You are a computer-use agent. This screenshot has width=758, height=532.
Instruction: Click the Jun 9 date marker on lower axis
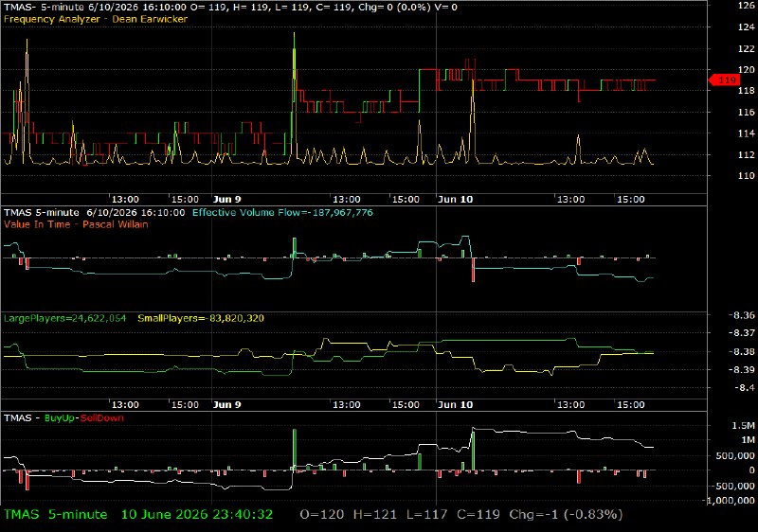point(226,404)
